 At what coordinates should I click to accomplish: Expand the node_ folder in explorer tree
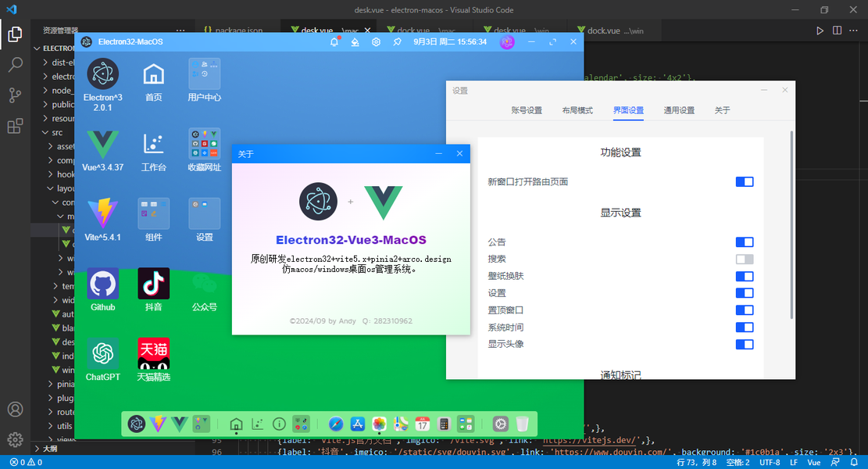tap(52, 90)
